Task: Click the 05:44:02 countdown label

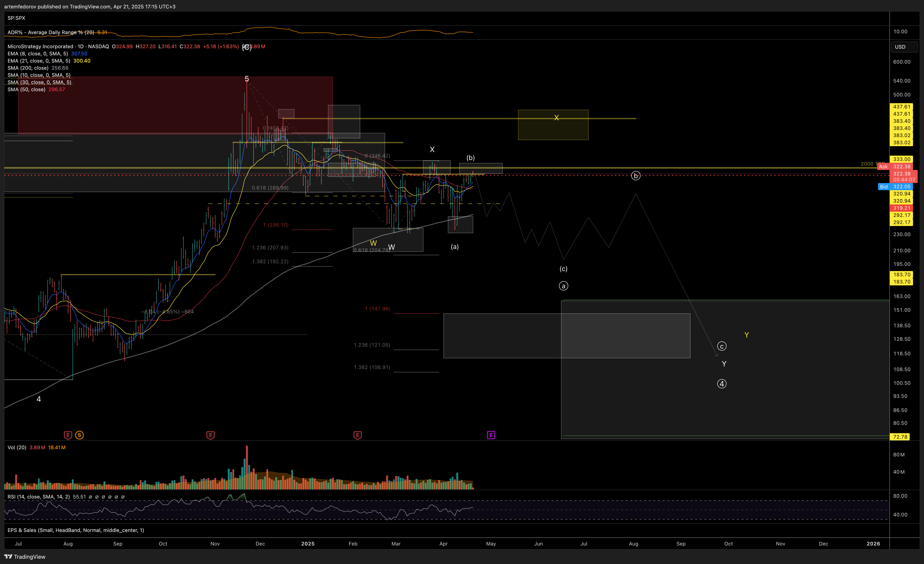Action: (x=904, y=180)
